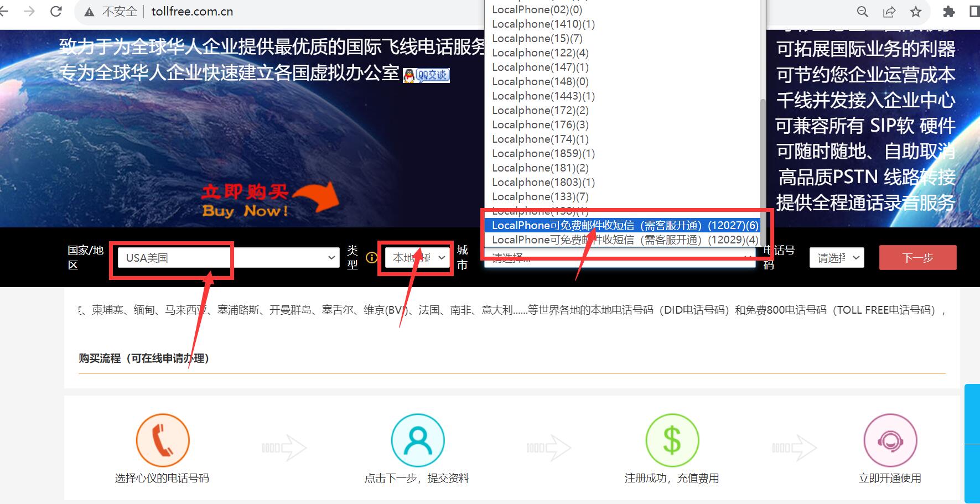Click the type info icon next to 类型
The width and height of the screenshot is (980, 504).
click(372, 257)
